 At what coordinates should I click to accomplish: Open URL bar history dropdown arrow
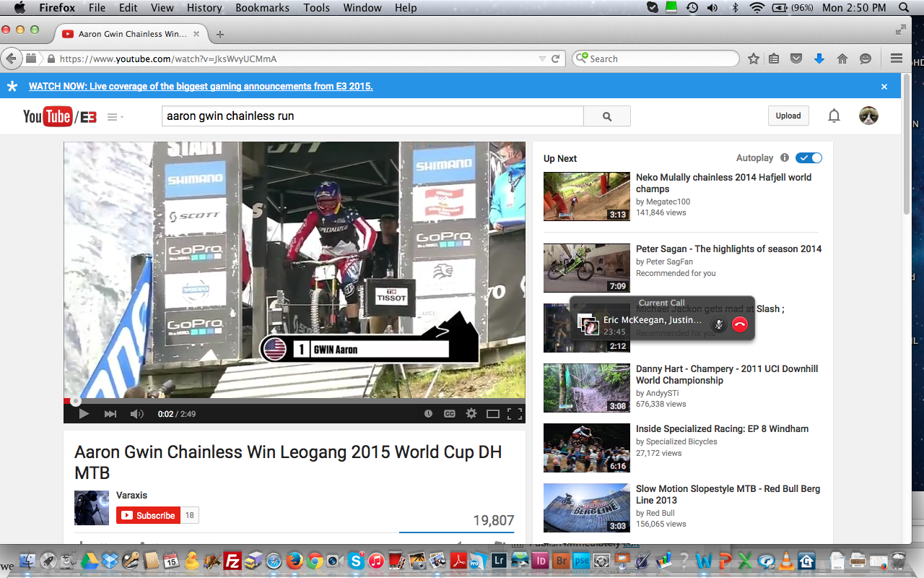point(542,59)
